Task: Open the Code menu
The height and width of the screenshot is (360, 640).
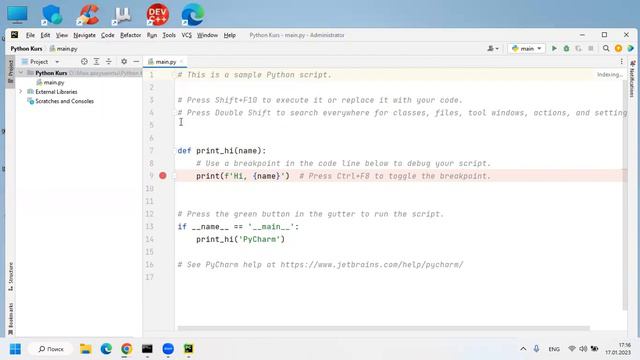Action: click(108, 35)
